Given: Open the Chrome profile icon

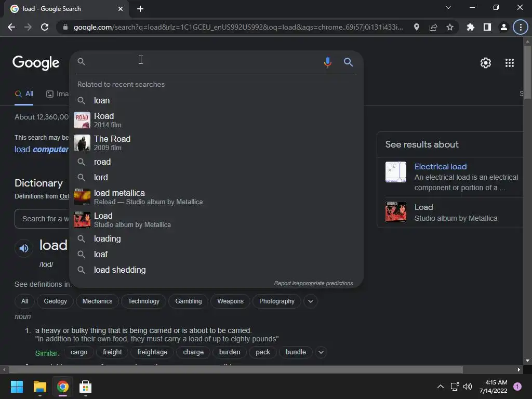Looking at the screenshot, I should [503, 27].
